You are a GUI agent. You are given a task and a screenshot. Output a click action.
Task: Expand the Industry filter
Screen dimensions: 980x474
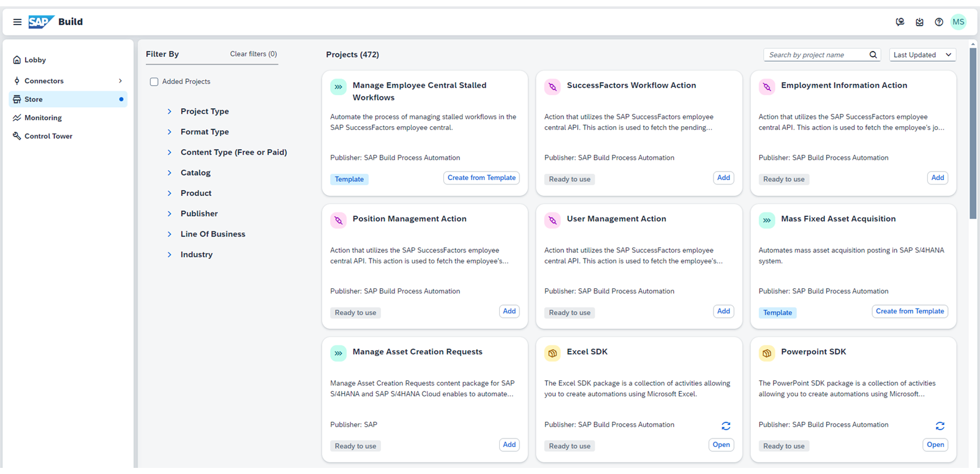pos(170,255)
